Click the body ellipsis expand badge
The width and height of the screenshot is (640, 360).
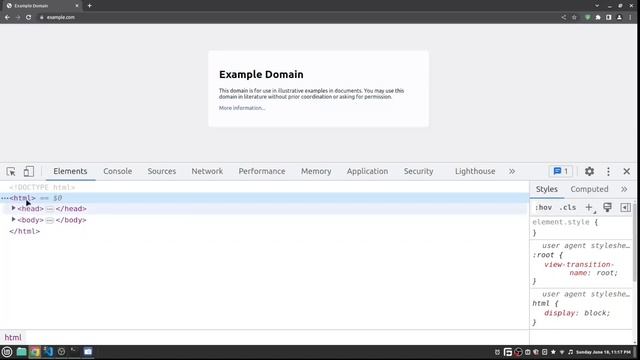click(x=50, y=220)
